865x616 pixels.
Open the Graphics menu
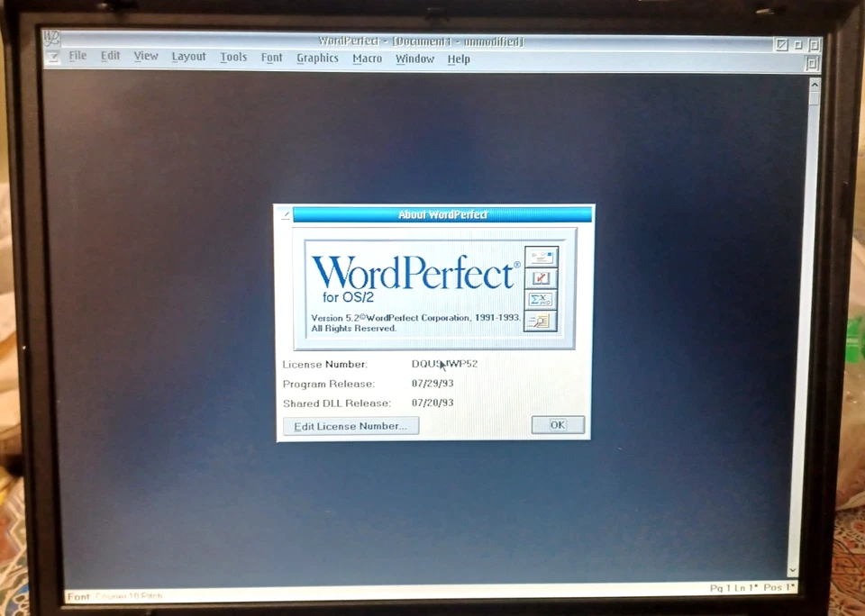(317, 57)
